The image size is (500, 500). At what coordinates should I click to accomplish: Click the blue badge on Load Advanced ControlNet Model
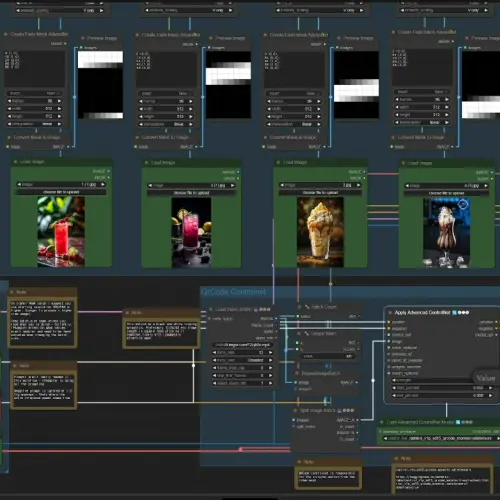point(458,422)
